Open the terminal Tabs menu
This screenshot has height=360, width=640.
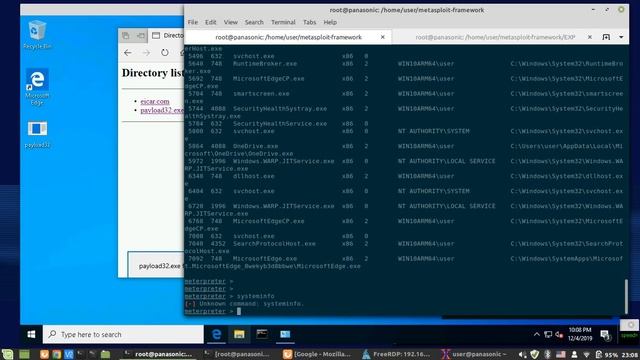(x=309, y=22)
